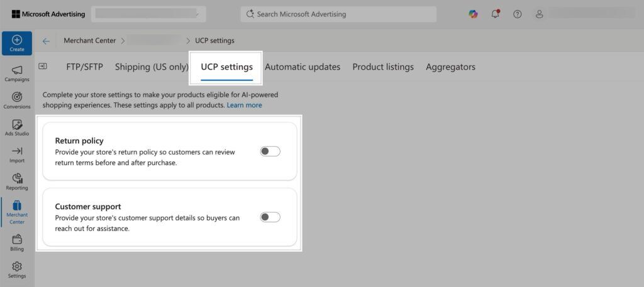Open the account selector dropdown
Viewport: 644px width, 287px height.
click(x=148, y=14)
